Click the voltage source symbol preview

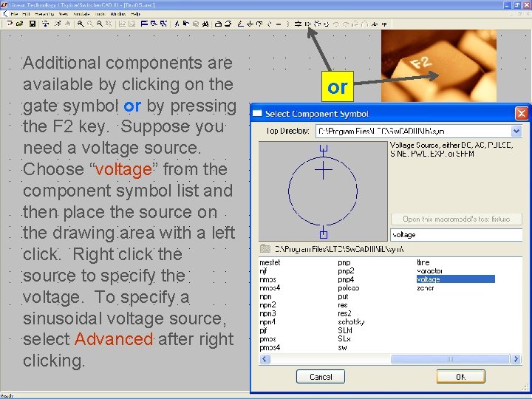[x=323, y=191]
